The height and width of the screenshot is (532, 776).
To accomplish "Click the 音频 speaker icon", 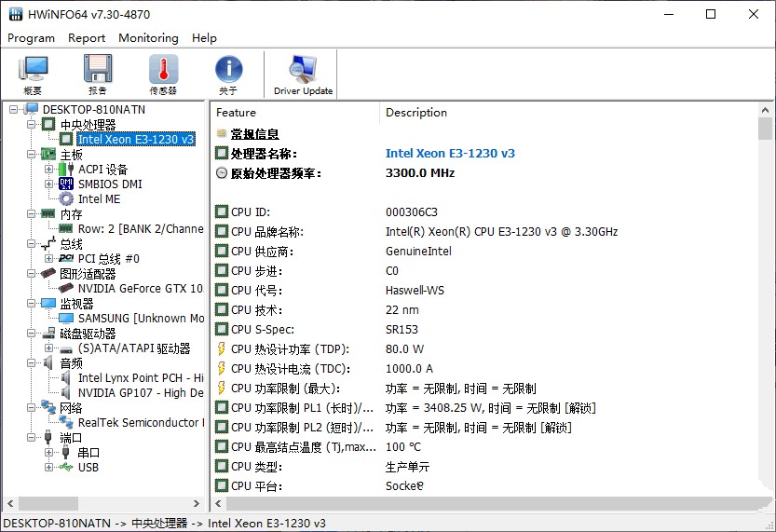I will coord(48,362).
